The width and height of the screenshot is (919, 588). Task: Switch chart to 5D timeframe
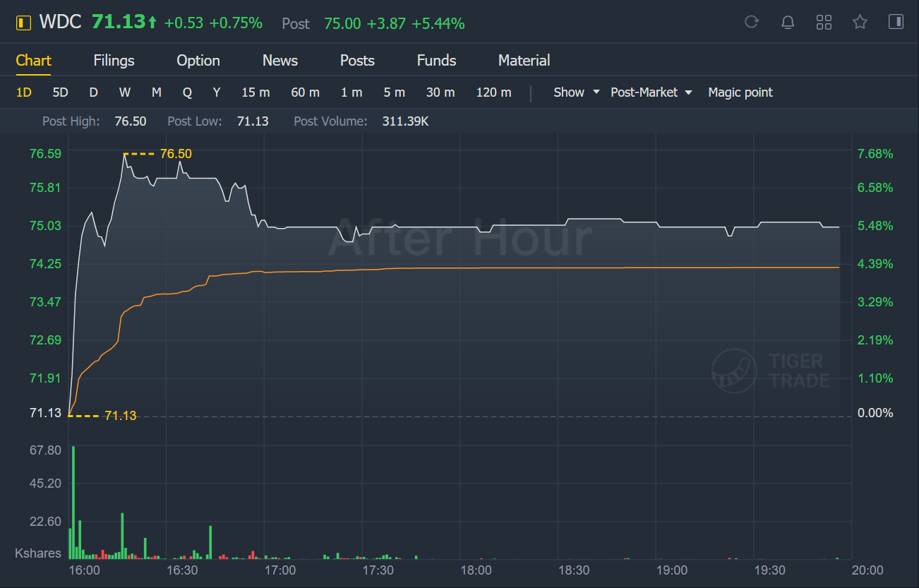pos(61,92)
